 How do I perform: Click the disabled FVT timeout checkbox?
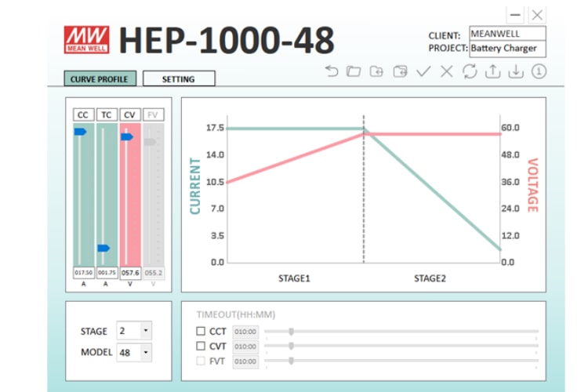coord(201,361)
